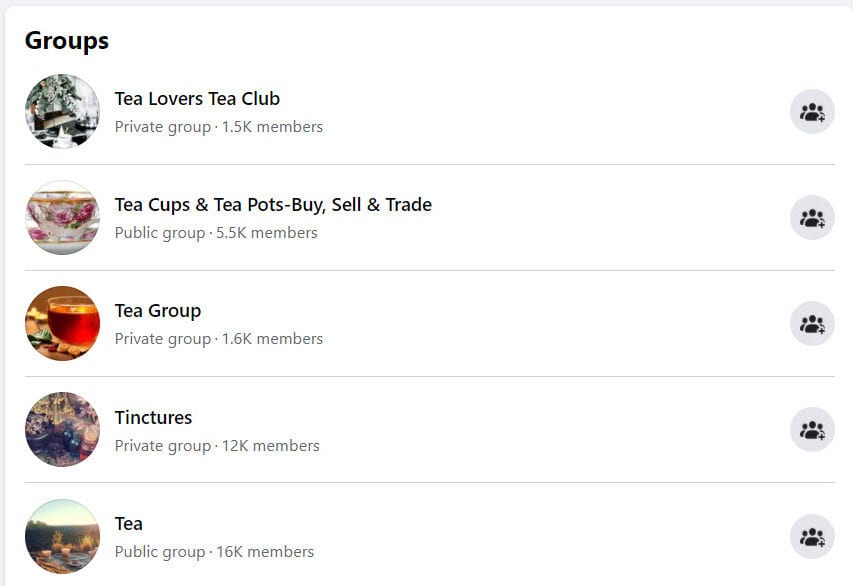Open the Tea group page

(x=129, y=523)
